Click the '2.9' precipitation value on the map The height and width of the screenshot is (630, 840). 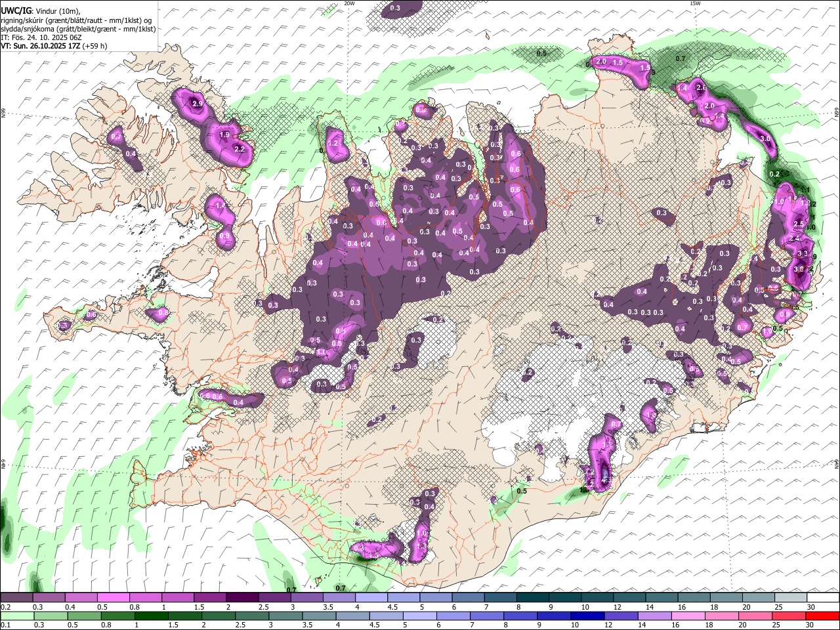click(198, 104)
